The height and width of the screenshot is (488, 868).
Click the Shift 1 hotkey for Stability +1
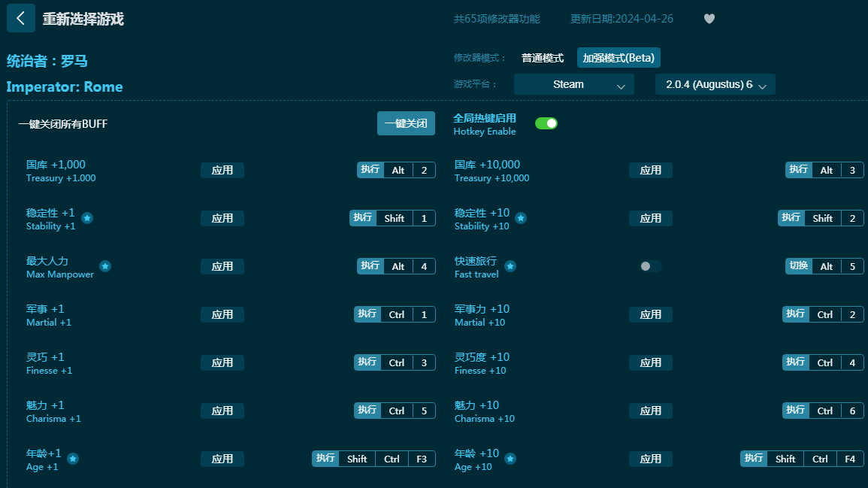pyautogui.click(x=392, y=218)
